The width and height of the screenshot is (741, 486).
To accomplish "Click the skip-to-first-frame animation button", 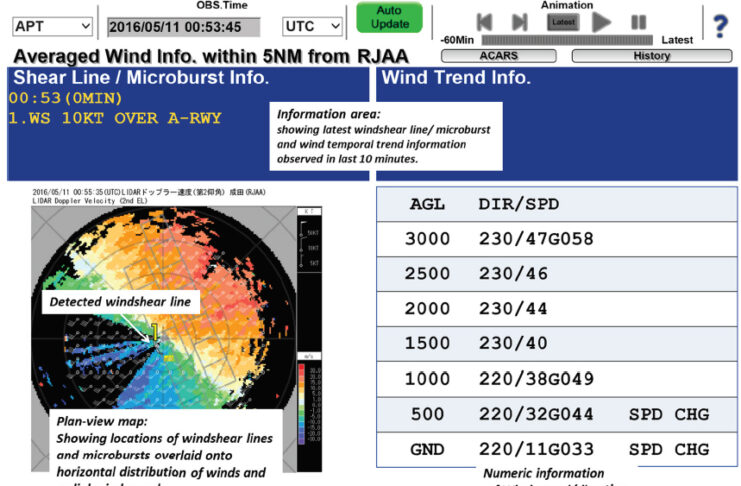I will pos(484,21).
